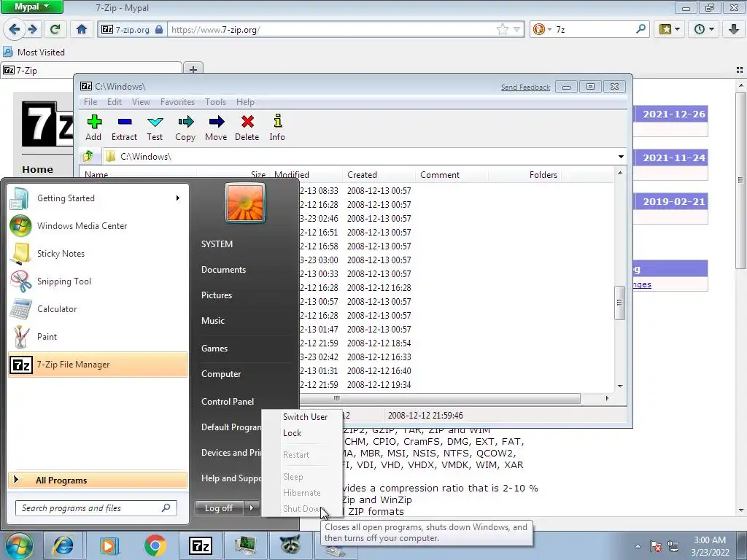Screen dimensions: 747x560
Task: Click the 7-Zip browser tab
Action: click(x=91, y=70)
